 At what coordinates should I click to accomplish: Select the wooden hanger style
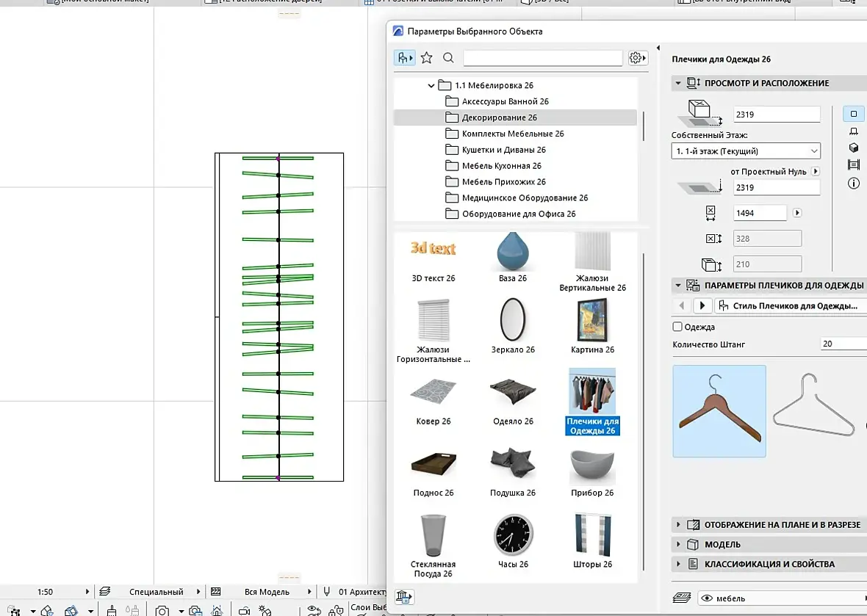[x=719, y=411]
